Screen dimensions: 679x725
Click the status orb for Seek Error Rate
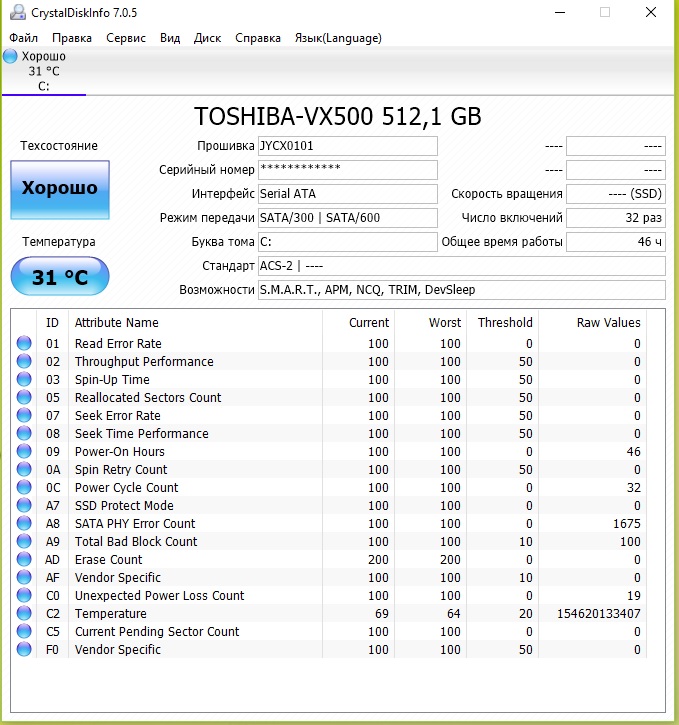pyautogui.click(x=24, y=415)
